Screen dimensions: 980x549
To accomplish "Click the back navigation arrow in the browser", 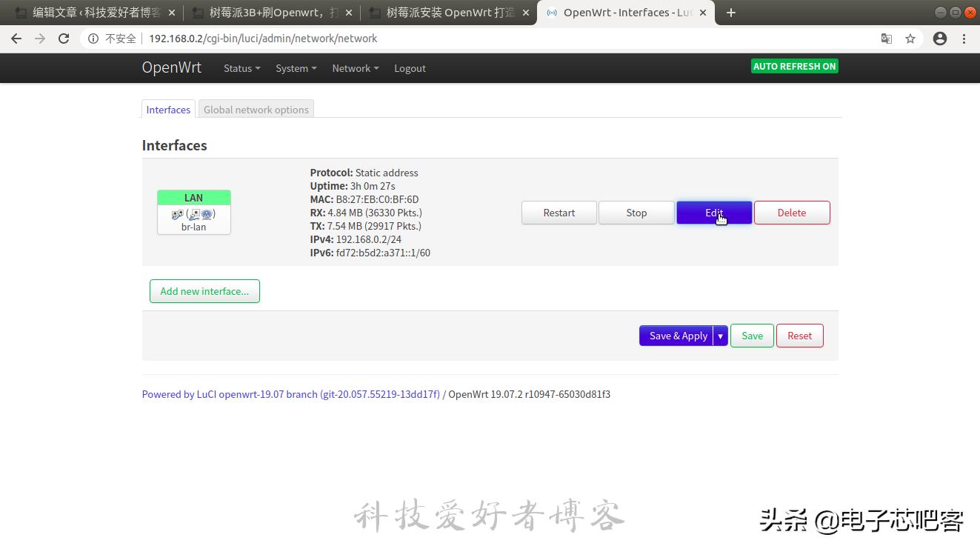I will tap(16, 39).
